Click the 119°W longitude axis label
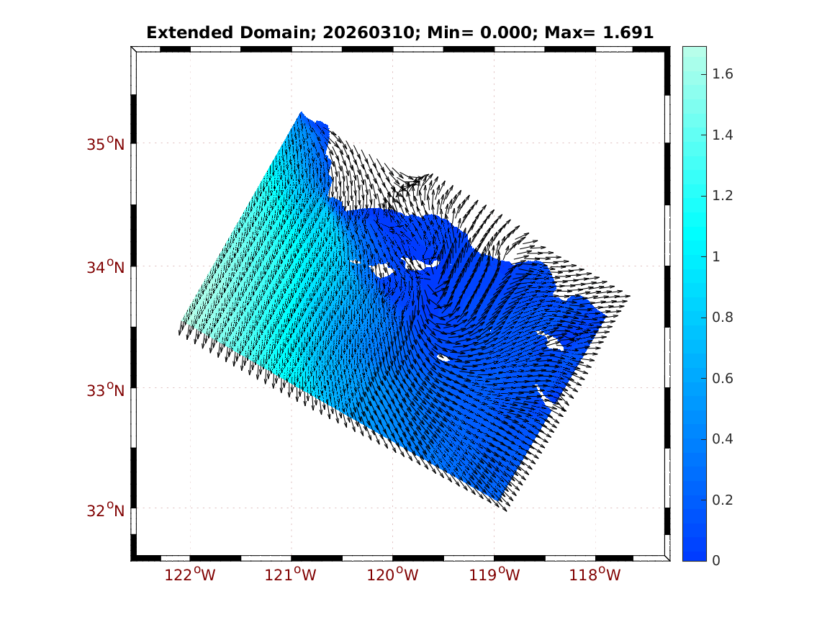The image size is (840, 630). pyautogui.click(x=494, y=575)
